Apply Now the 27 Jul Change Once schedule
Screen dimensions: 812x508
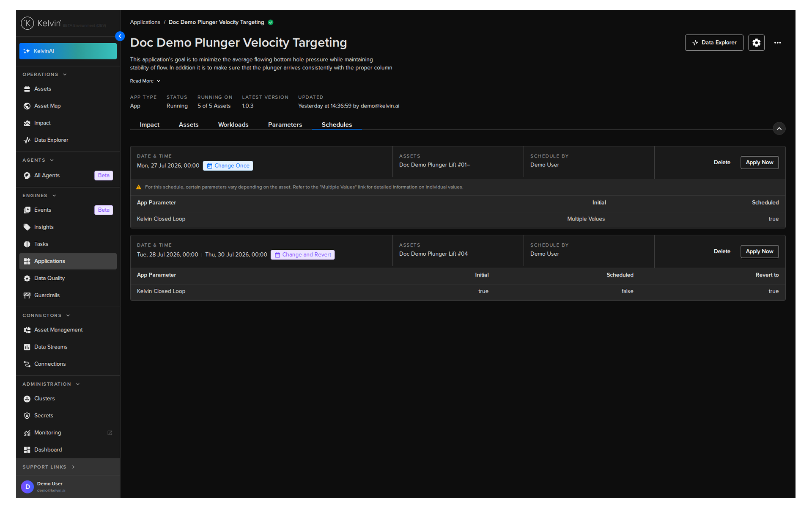coord(760,163)
